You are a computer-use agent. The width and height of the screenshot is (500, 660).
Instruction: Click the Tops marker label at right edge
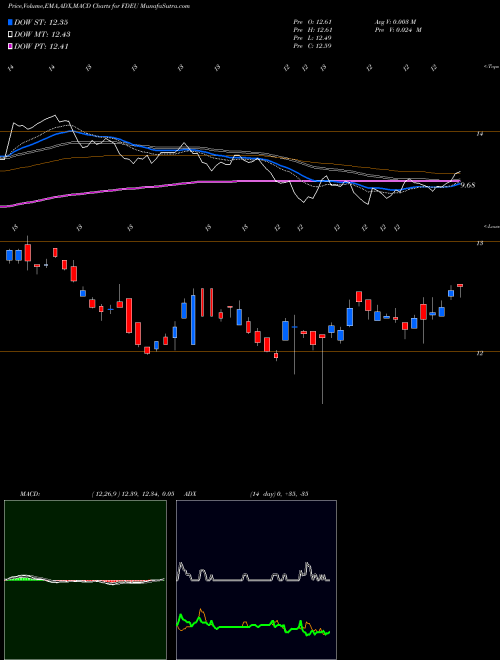pyautogui.click(x=491, y=67)
